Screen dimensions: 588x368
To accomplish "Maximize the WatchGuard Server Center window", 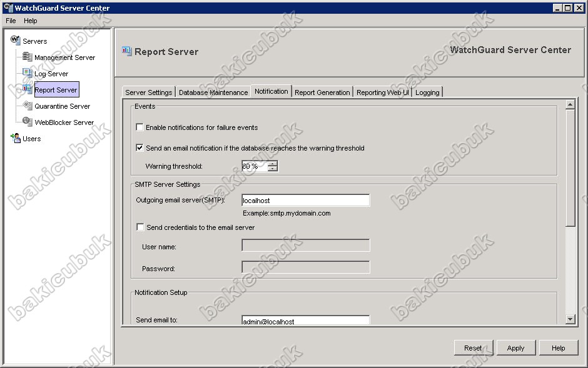I will 568,8.
